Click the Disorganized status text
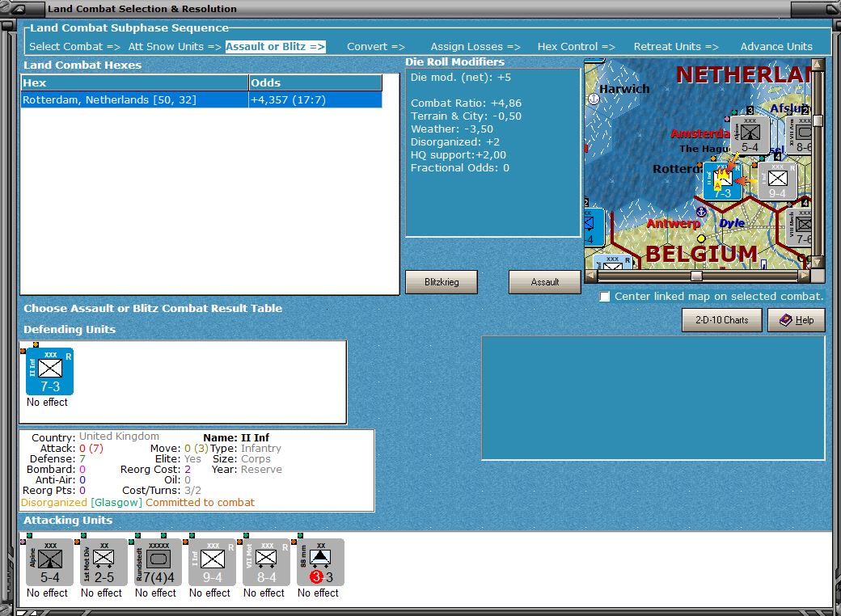 coord(53,503)
